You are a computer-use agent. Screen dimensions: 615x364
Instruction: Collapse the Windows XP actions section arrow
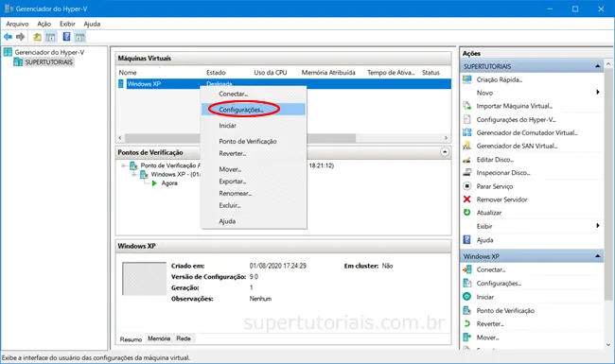597,256
